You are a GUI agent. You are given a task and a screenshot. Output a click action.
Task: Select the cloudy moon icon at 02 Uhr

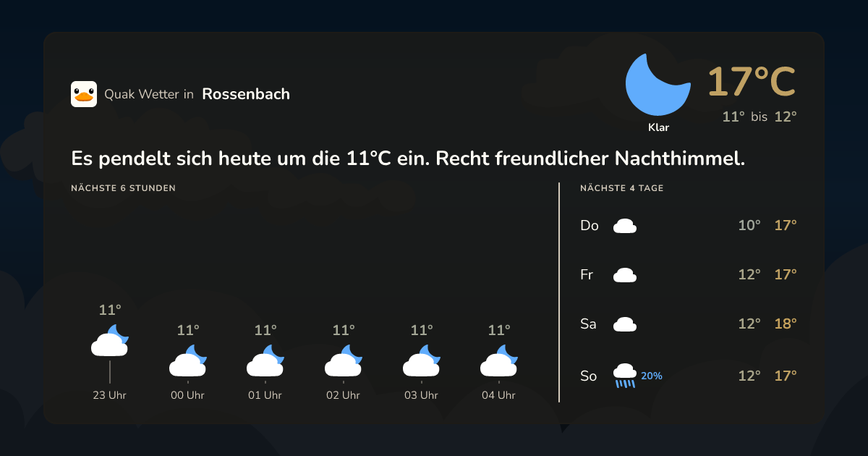point(344,360)
